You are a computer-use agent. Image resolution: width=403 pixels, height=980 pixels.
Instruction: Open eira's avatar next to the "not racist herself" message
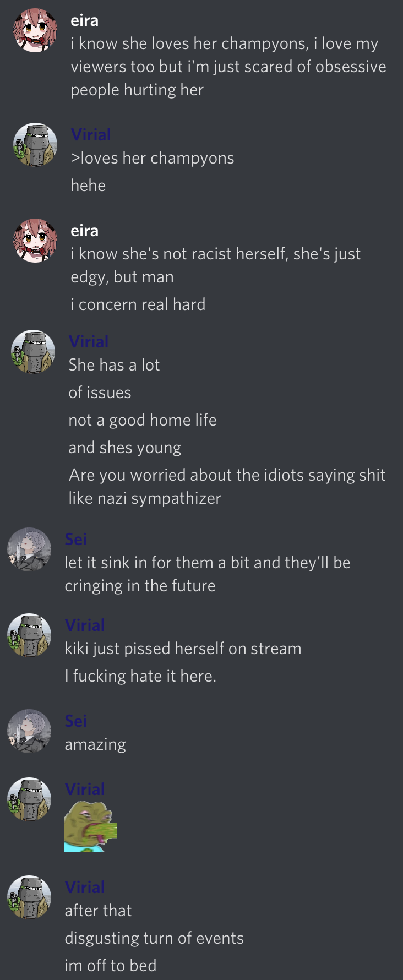click(x=35, y=241)
